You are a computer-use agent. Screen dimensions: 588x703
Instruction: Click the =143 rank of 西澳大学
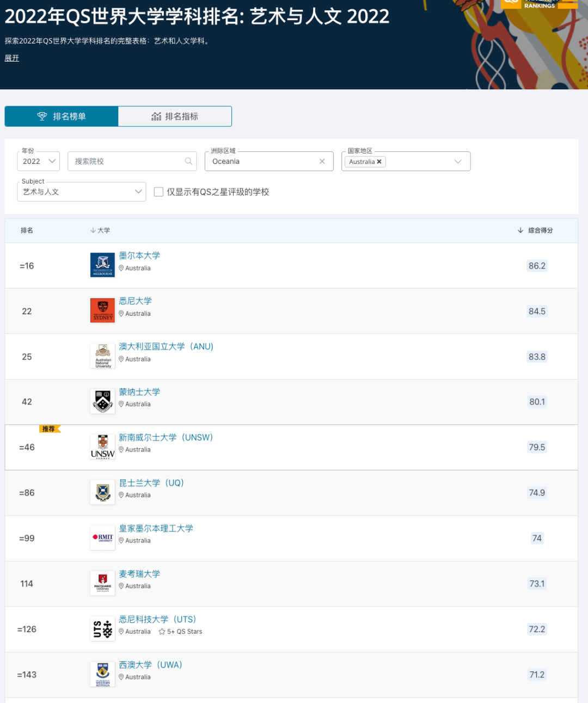[x=27, y=675]
